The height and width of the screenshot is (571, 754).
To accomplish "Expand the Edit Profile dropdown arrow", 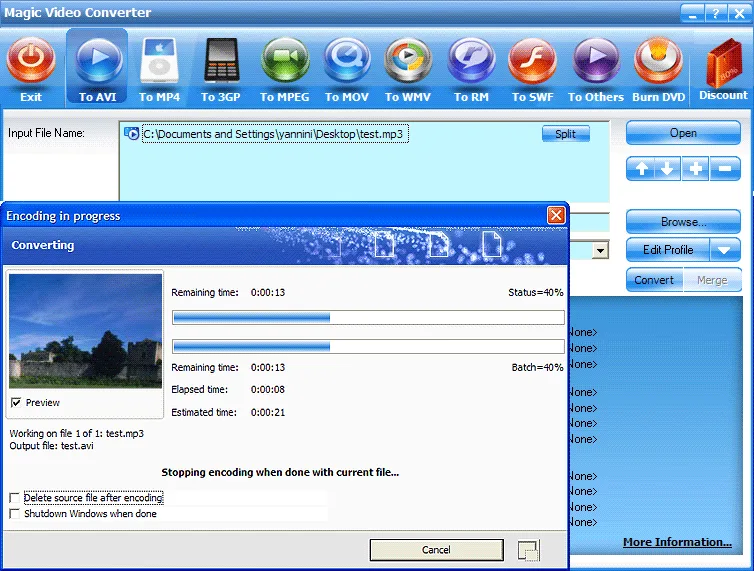I will [724, 250].
